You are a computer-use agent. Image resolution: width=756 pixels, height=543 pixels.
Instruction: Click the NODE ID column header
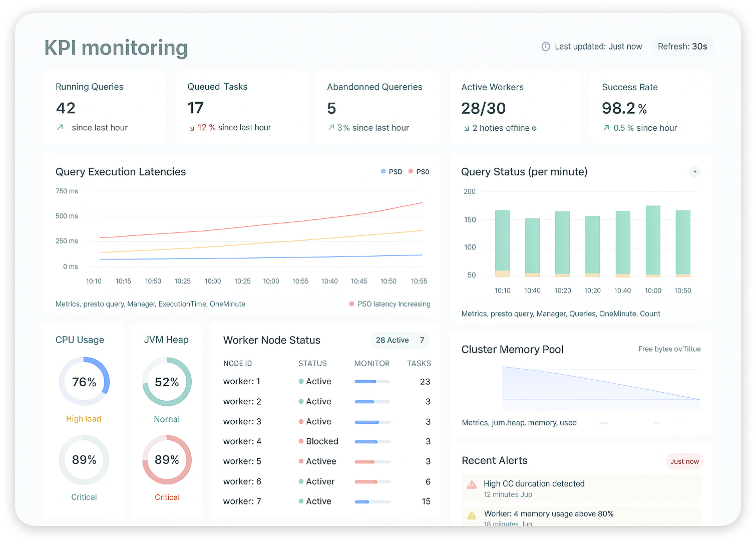coord(237,364)
